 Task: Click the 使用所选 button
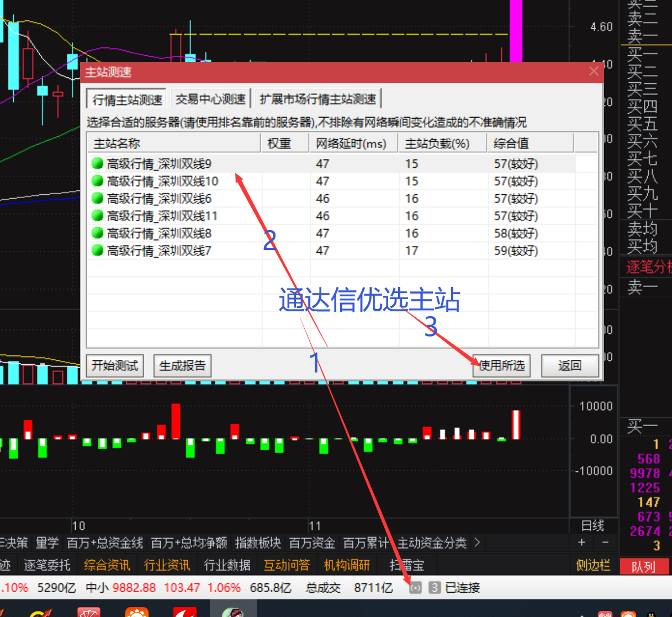click(x=501, y=365)
